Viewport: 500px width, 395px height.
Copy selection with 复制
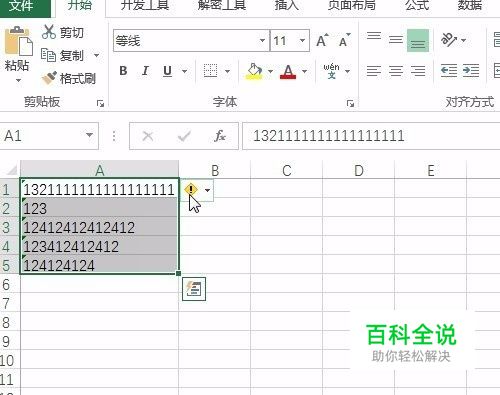[x=63, y=55]
